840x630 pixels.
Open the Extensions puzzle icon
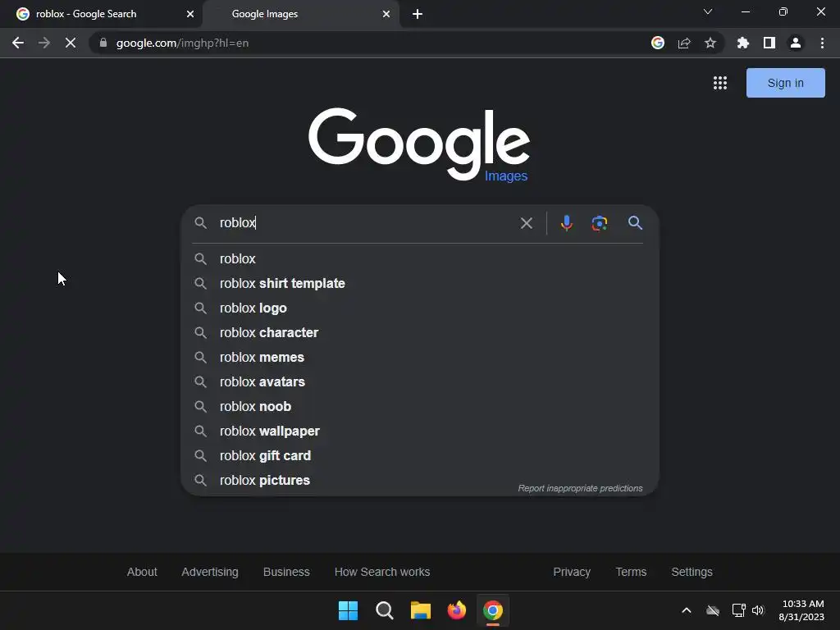(742, 43)
